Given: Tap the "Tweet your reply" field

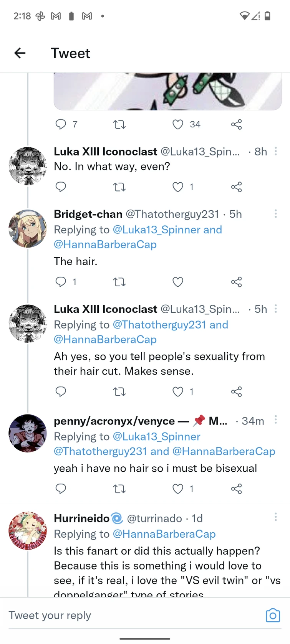Looking at the screenshot, I should coord(131,615).
